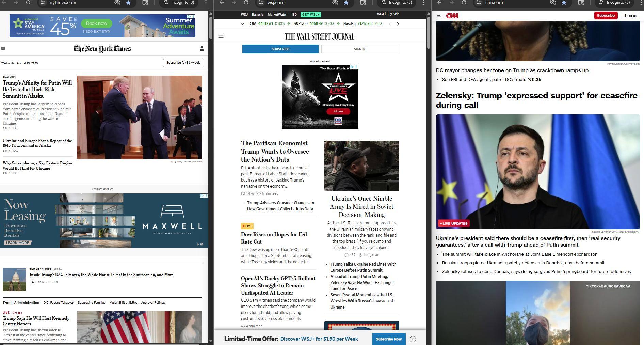Select D.C. Federal Takeover topic link
Image resolution: width=644 pixels, height=345 pixels.
(x=59, y=303)
